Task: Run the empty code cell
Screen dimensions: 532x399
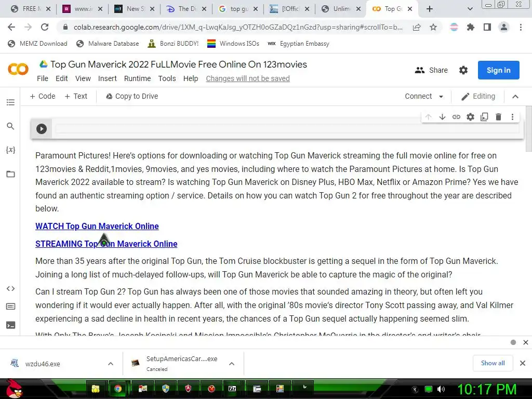Action: tap(42, 129)
